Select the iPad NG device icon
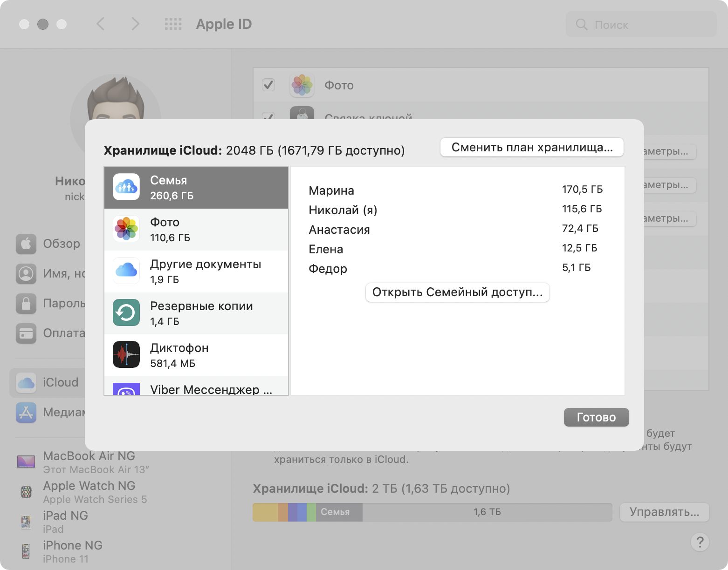The width and height of the screenshot is (728, 570). click(x=26, y=522)
